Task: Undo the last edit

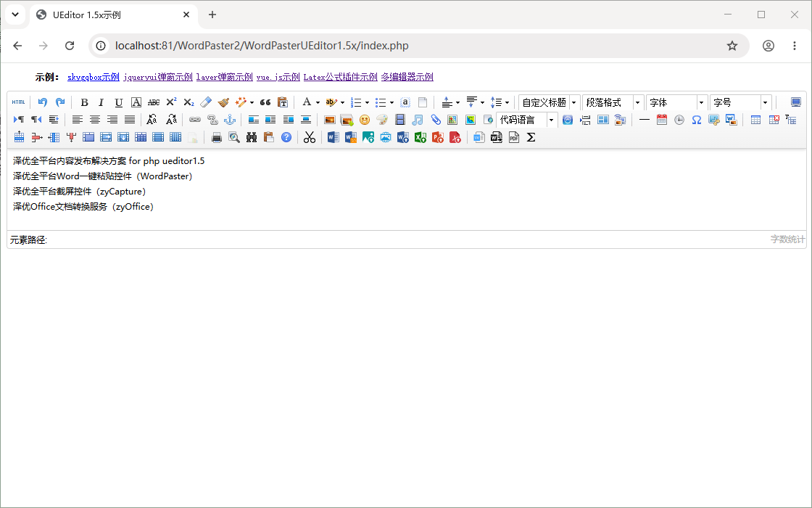Action: coord(43,102)
